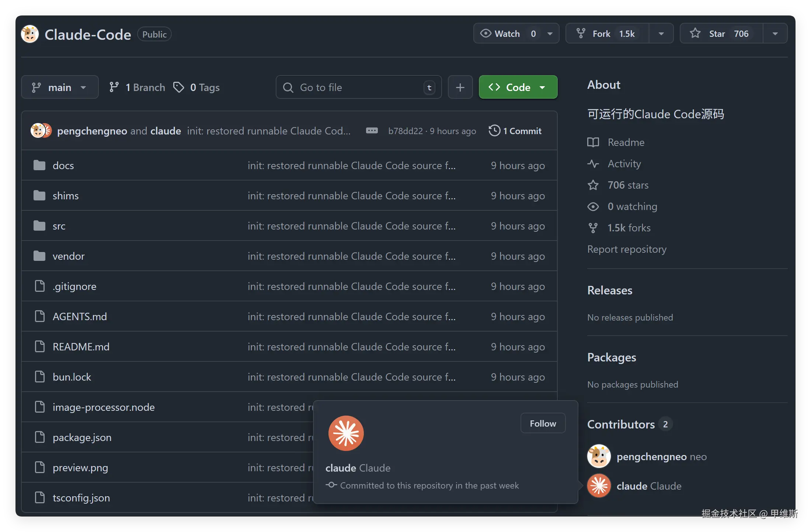Screen dimensions: 811x532
Task: Open the 0 Tags link
Action: point(205,87)
